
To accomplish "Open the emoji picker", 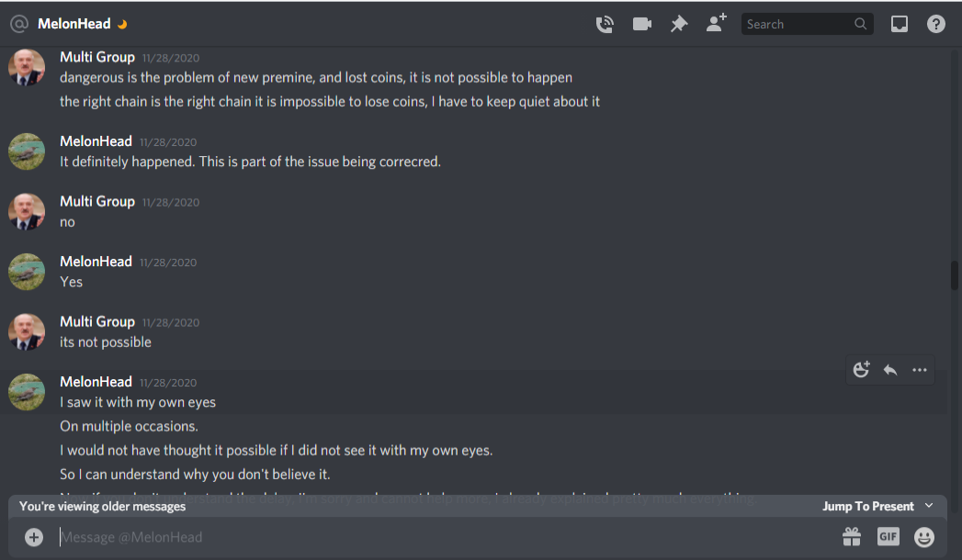I will click(924, 537).
